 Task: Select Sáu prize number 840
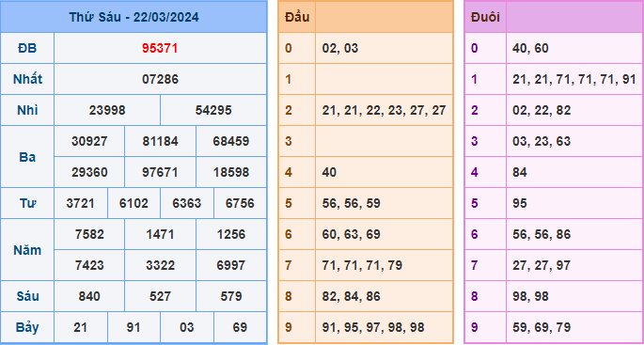89,296
